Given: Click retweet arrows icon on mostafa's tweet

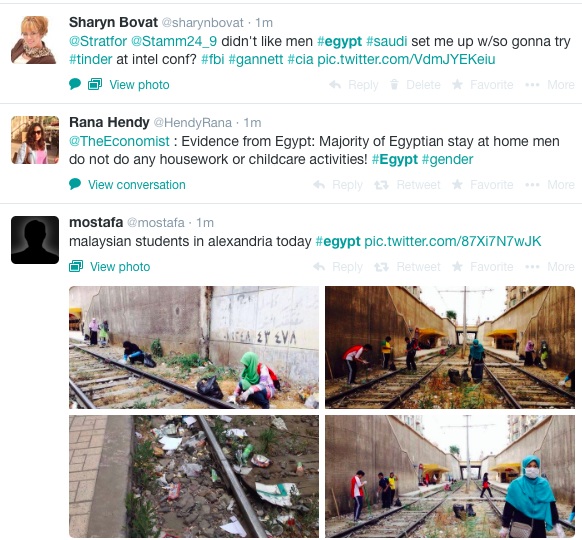Looking at the screenshot, I should coord(381,266).
